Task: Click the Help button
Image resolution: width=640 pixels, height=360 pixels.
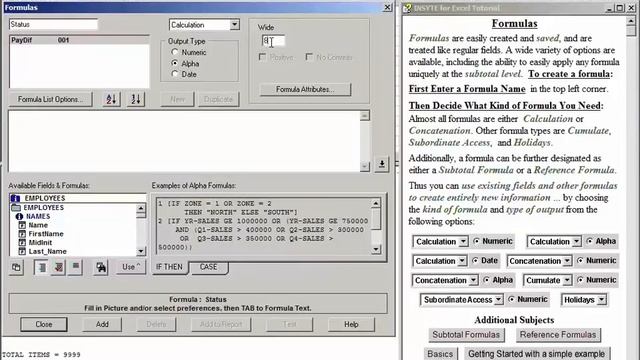Action: pyautogui.click(x=351, y=324)
